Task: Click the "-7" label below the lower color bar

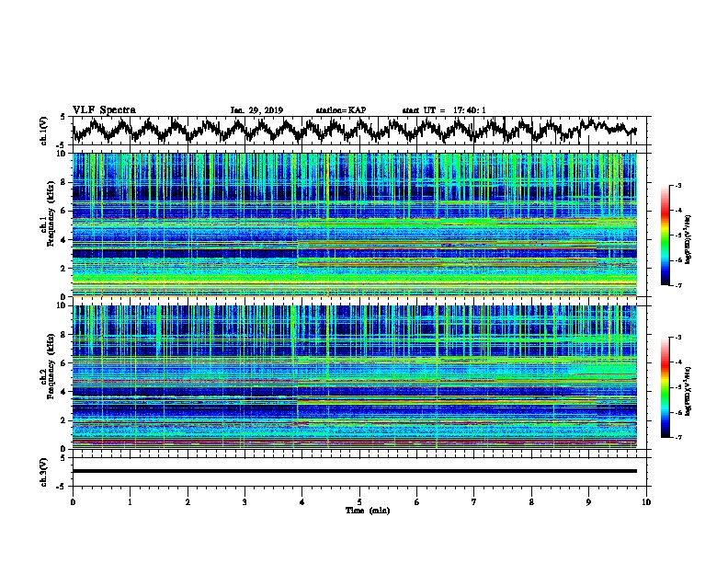Action: [x=678, y=438]
